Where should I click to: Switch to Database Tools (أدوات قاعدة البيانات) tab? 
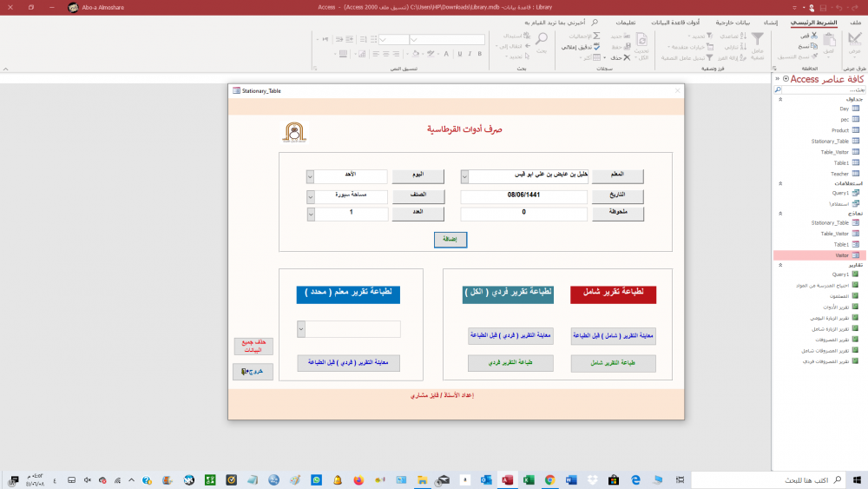pos(674,23)
